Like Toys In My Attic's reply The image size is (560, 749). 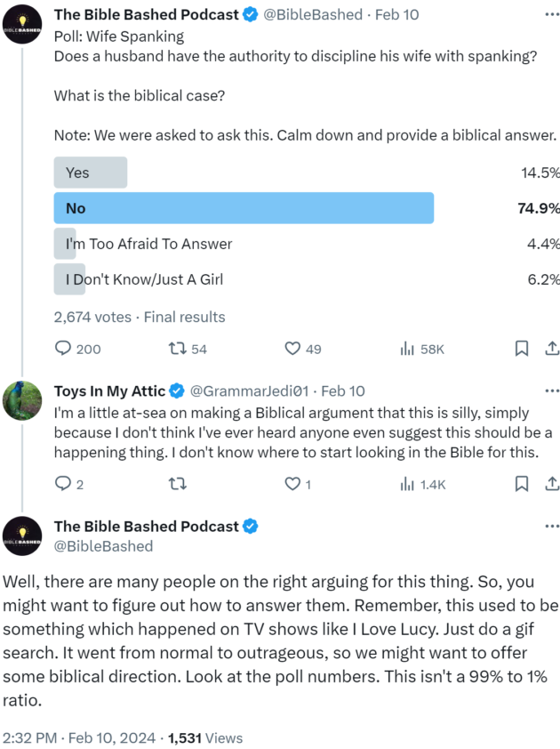298,484
